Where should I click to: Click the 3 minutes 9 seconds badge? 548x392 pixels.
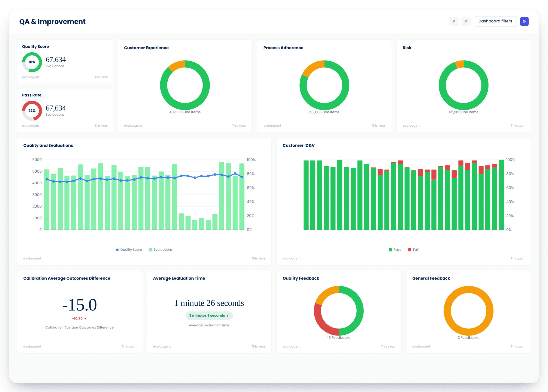[x=209, y=315]
